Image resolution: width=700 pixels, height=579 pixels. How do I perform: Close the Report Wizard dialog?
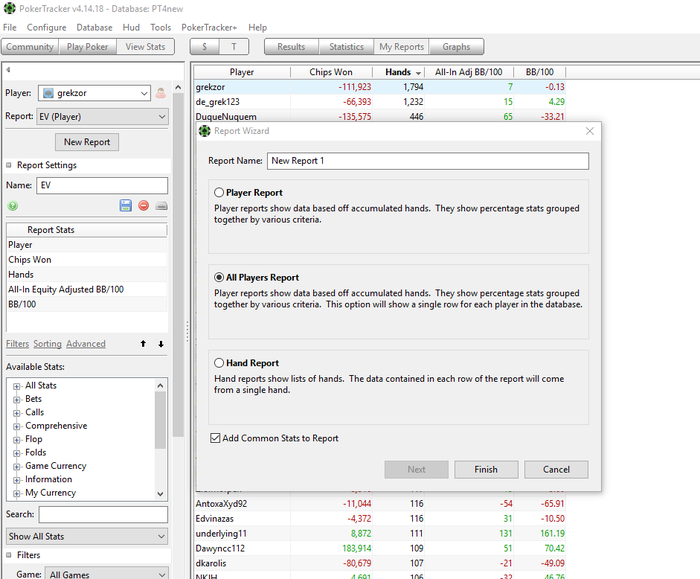point(590,131)
